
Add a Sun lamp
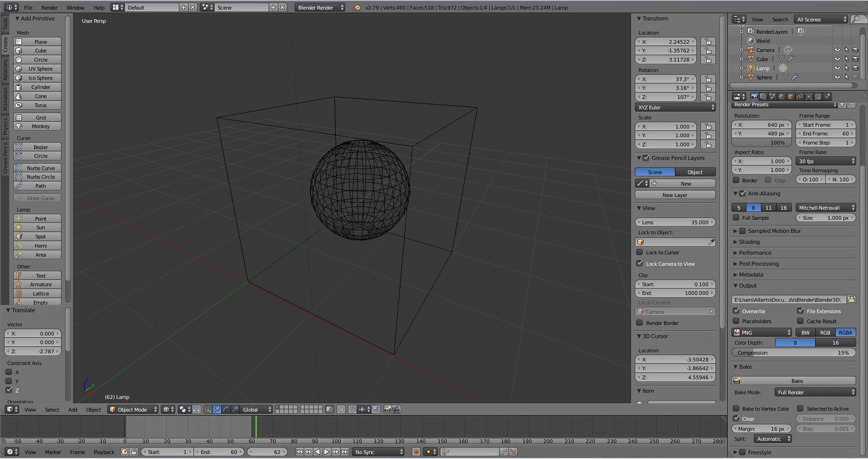pos(37,227)
